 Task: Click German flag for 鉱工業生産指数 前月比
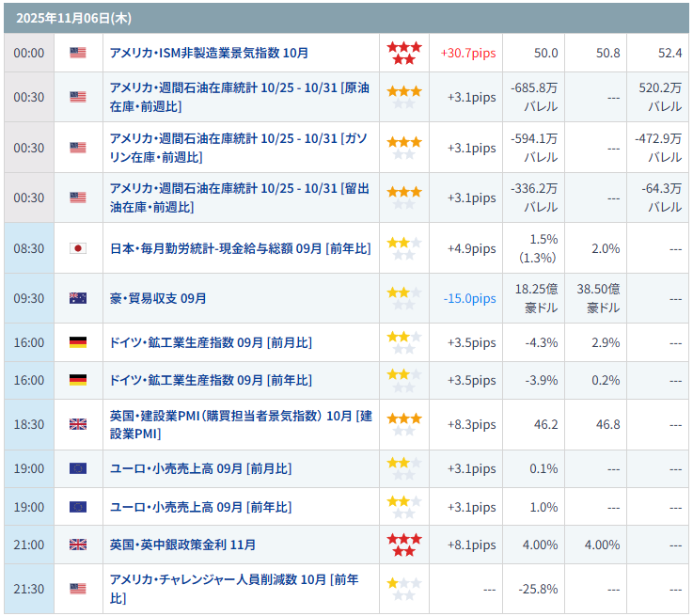click(78, 342)
